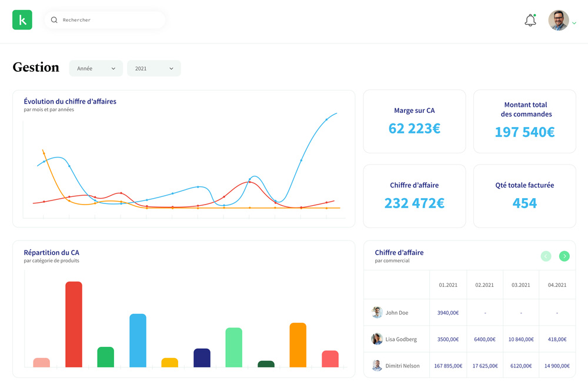Open the Marge sur CA card

point(415,122)
